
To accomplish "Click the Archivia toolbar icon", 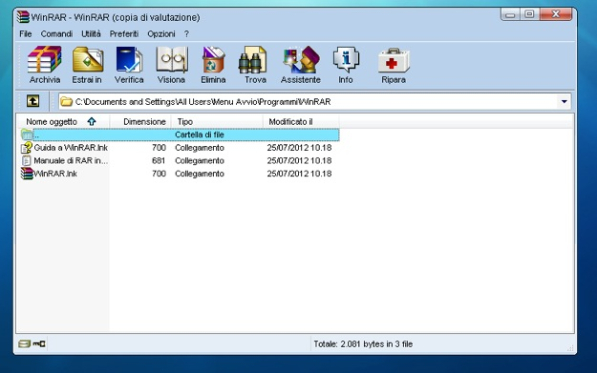I will pos(45,59).
